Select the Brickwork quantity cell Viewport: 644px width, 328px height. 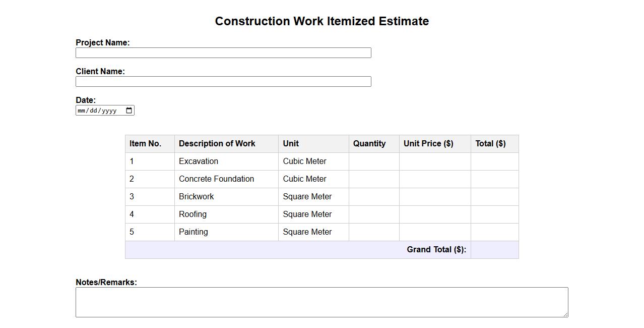(374, 197)
